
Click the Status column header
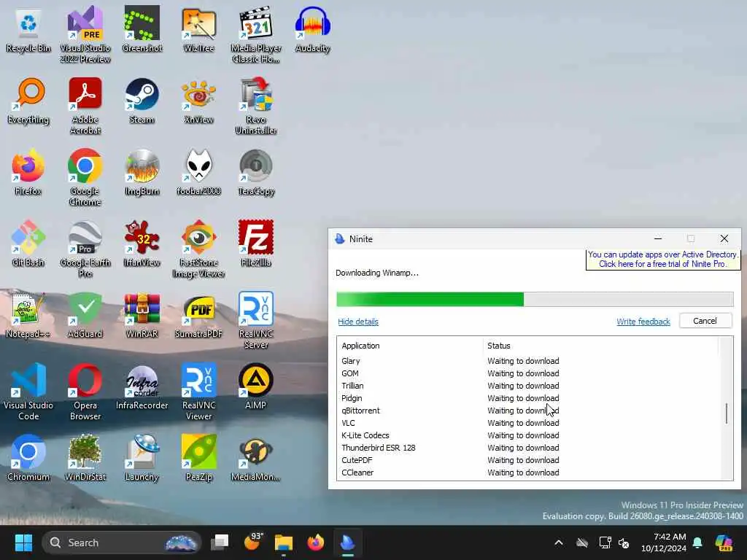point(600,346)
